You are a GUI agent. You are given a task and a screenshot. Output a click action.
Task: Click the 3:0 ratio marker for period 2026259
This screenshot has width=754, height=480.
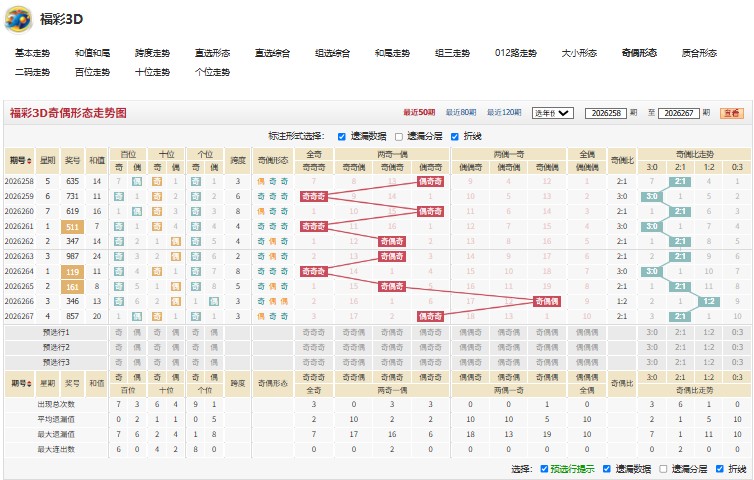click(x=652, y=196)
